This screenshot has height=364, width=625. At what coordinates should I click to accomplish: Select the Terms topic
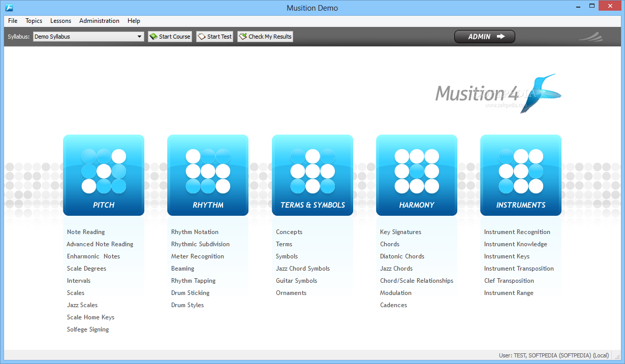tap(284, 244)
